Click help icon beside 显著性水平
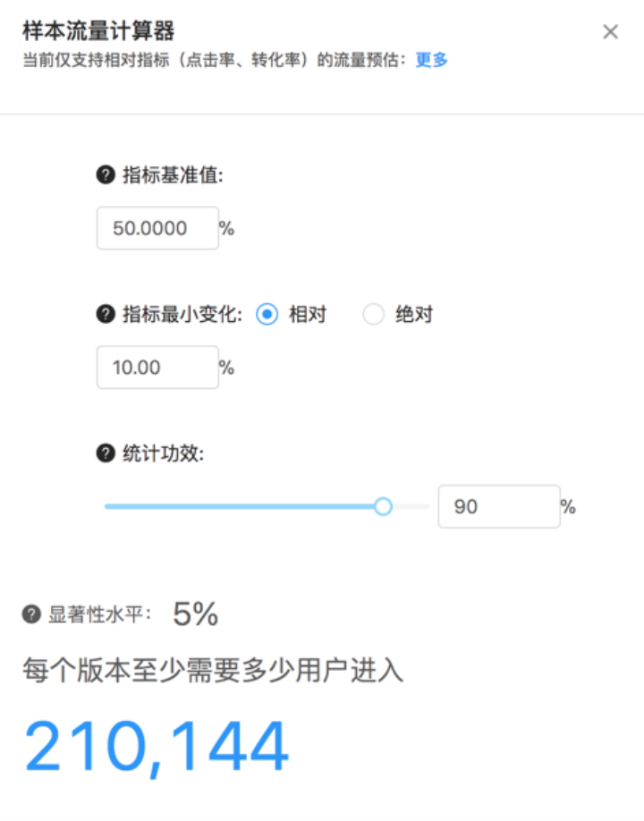Viewport: 644px width, 821px height. 31,614
